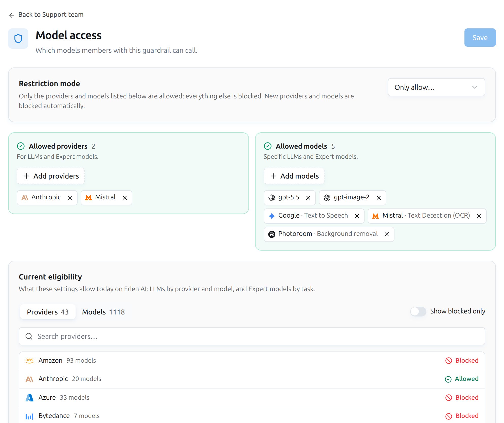Save the model access settings

480,38
